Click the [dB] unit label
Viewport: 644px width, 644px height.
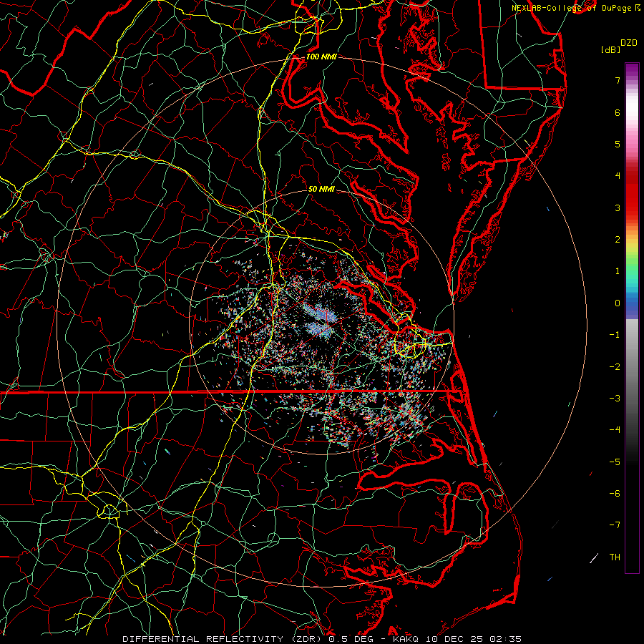tap(610, 49)
